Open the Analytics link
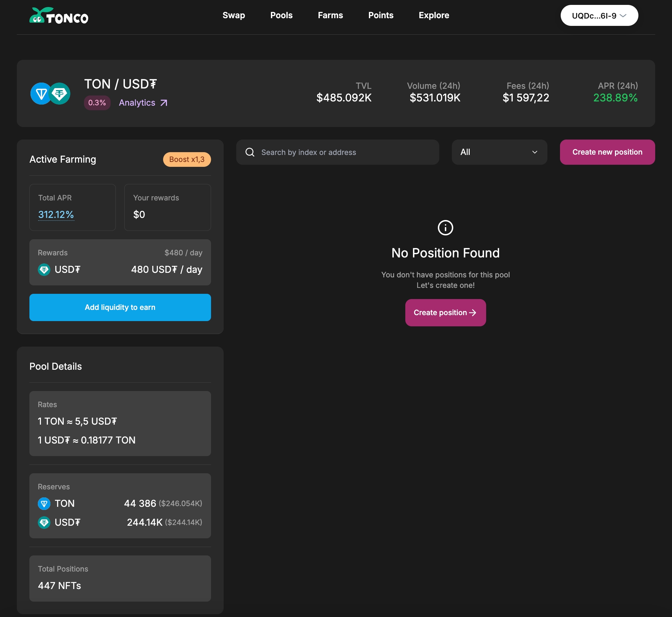 click(x=137, y=103)
